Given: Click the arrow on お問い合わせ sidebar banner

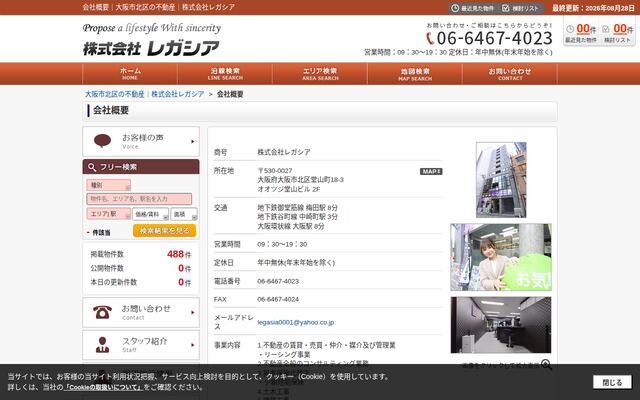Looking at the screenshot, I should tap(193, 313).
